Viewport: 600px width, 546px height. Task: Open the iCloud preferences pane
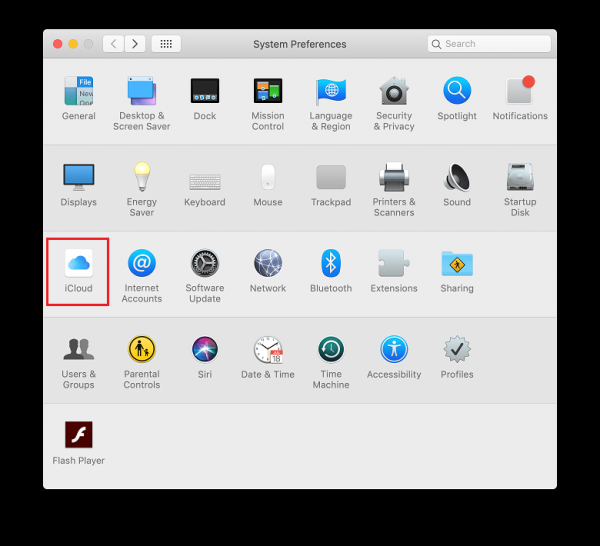coord(78,264)
